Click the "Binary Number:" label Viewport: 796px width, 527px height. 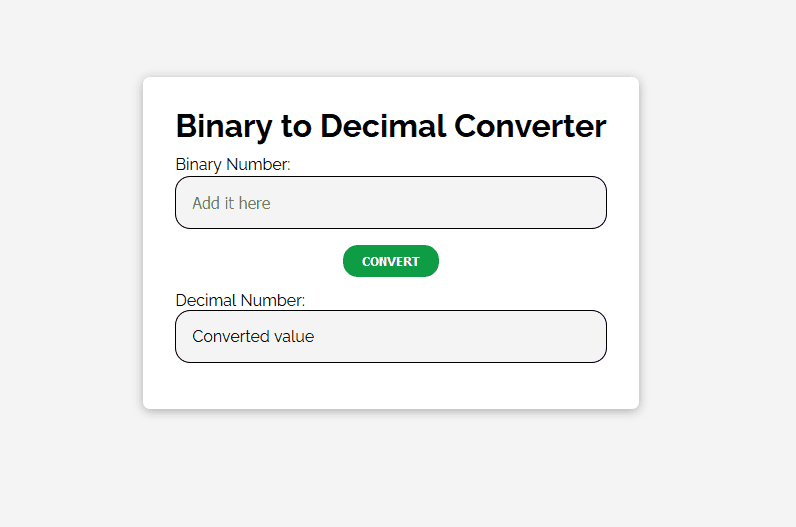pyautogui.click(x=233, y=164)
